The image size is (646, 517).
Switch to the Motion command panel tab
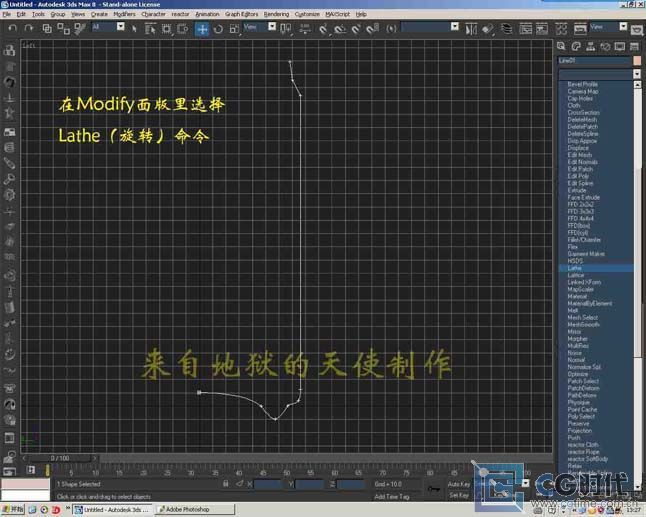(605, 47)
